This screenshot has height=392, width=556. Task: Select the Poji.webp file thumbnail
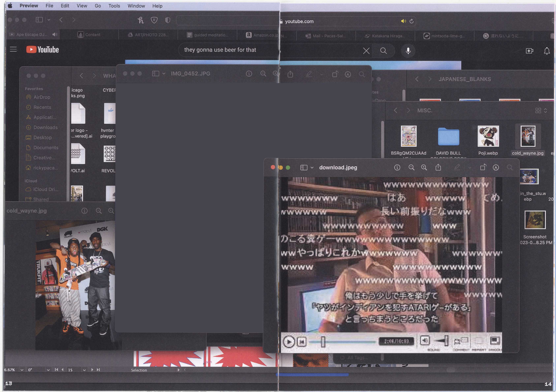coord(488,136)
